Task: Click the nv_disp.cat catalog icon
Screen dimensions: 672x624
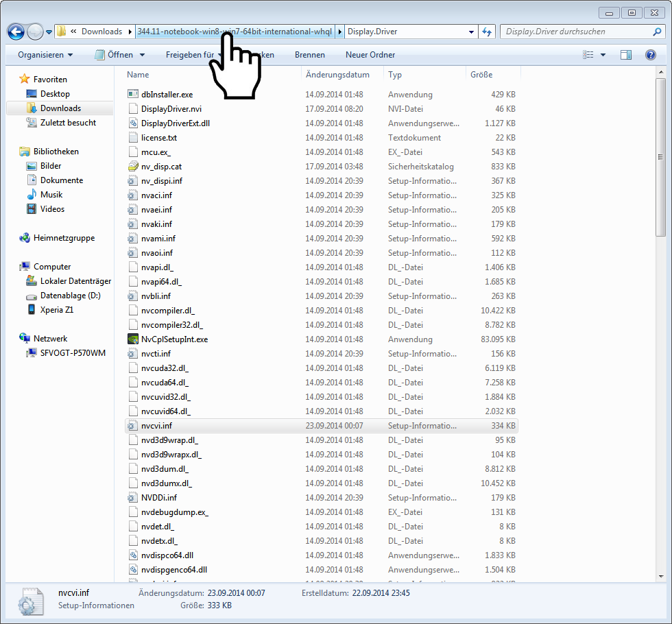Action: 133,166
